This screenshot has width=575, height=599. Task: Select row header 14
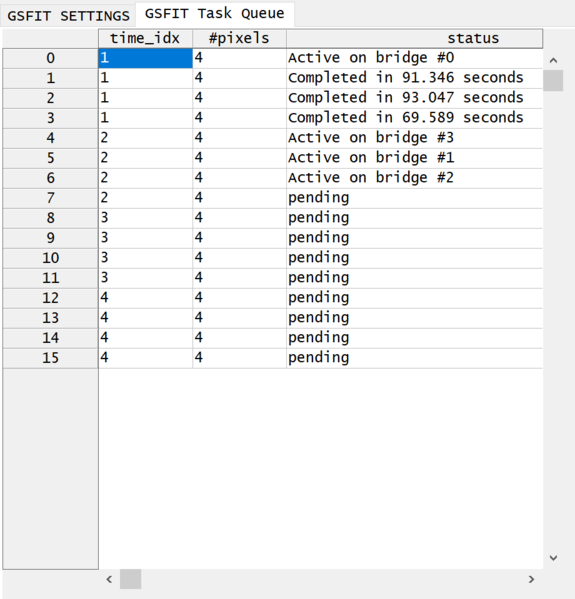[x=50, y=338]
